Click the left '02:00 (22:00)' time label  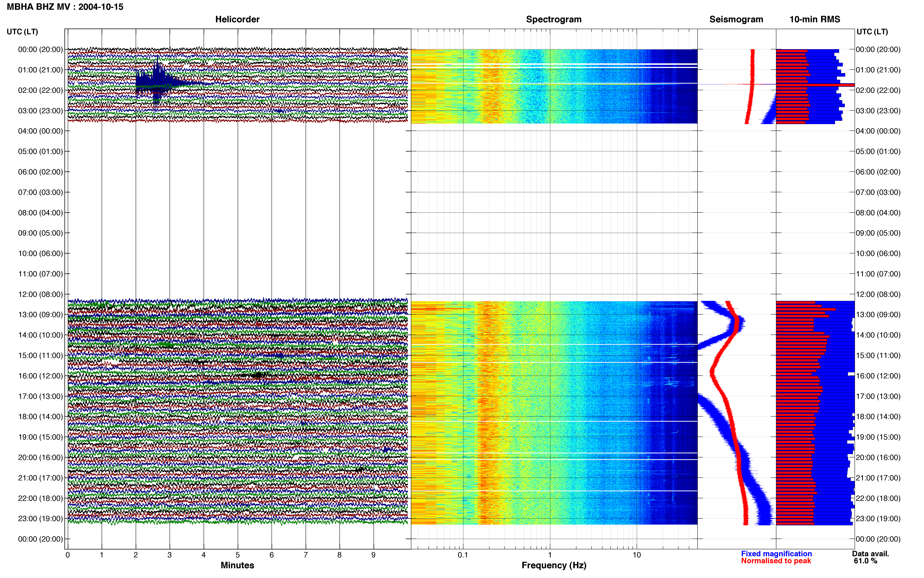tap(41, 90)
